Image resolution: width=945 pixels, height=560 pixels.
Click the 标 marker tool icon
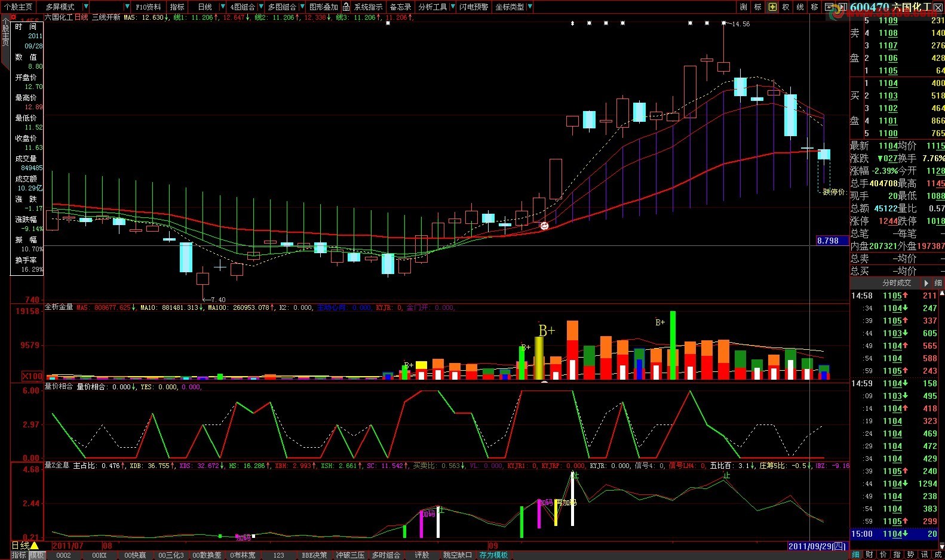coord(757,7)
